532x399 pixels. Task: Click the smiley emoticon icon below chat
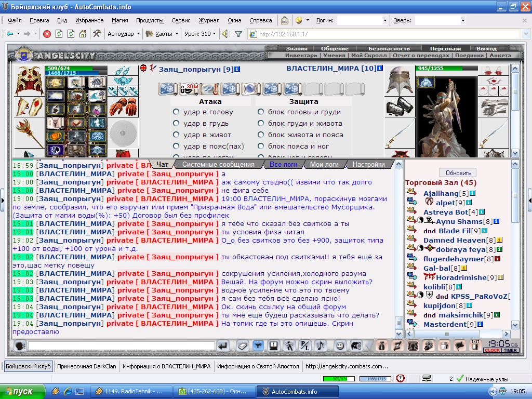[x=339, y=345]
